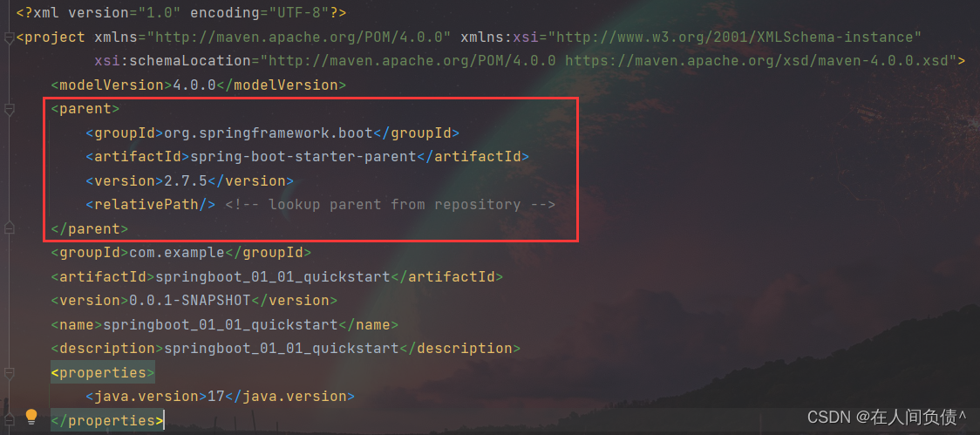
Task: Click the relativePath tag
Action: pos(151,204)
